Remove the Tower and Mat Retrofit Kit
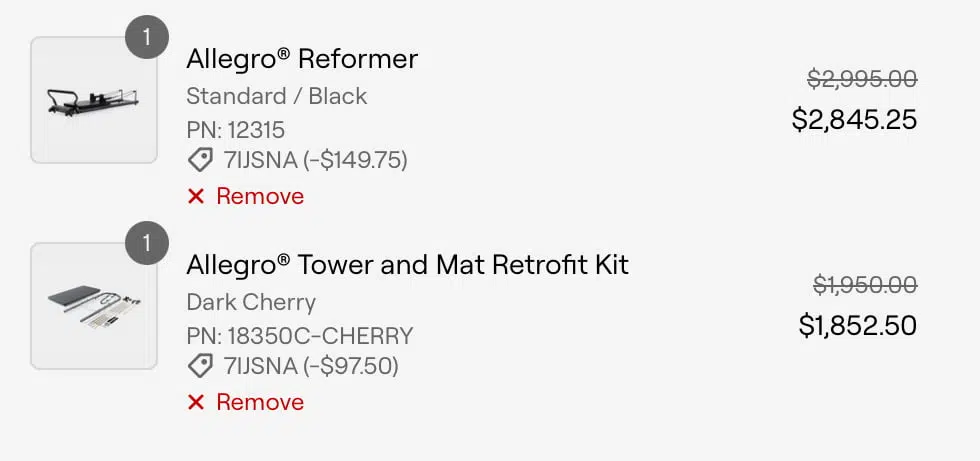 (x=246, y=402)
